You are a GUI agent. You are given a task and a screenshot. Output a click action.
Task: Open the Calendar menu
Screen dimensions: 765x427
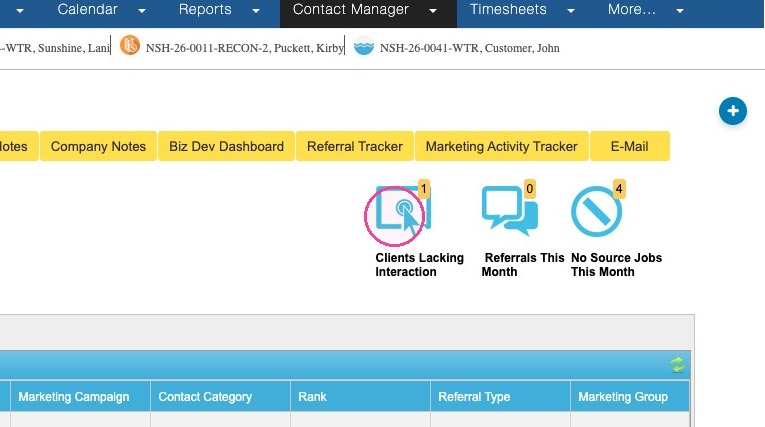pyautogui.click(x=87, y=9)
